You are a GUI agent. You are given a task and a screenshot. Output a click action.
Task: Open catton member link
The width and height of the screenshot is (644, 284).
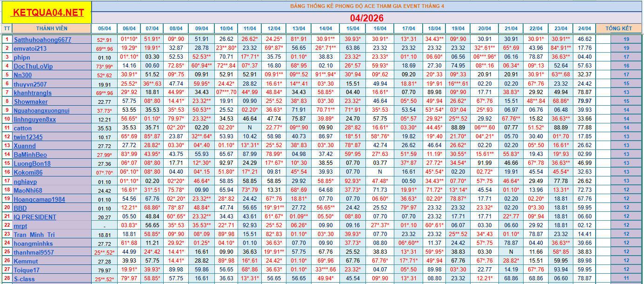click(x=23, y=128)
